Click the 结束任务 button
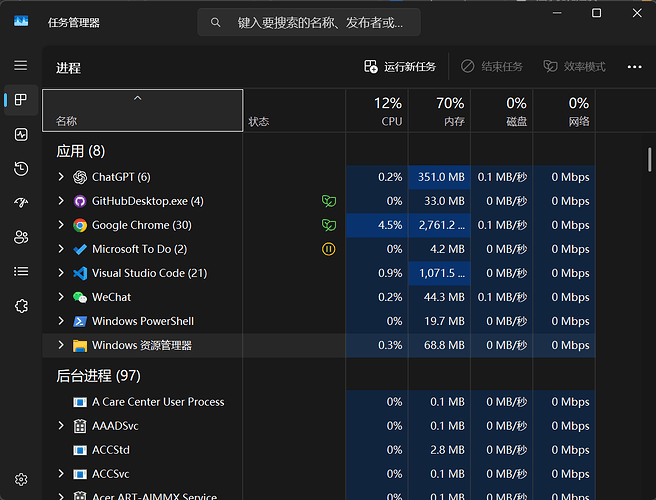 point(492,67)
